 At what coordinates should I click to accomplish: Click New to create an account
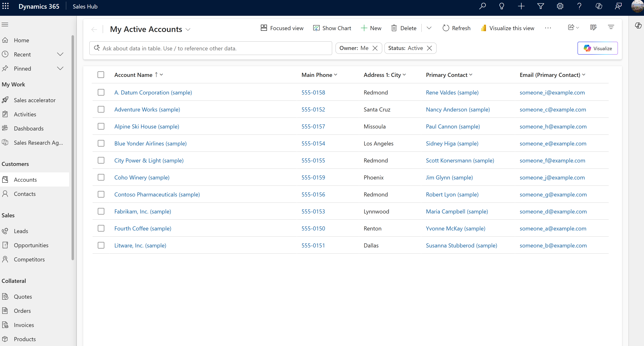[371, 28]
